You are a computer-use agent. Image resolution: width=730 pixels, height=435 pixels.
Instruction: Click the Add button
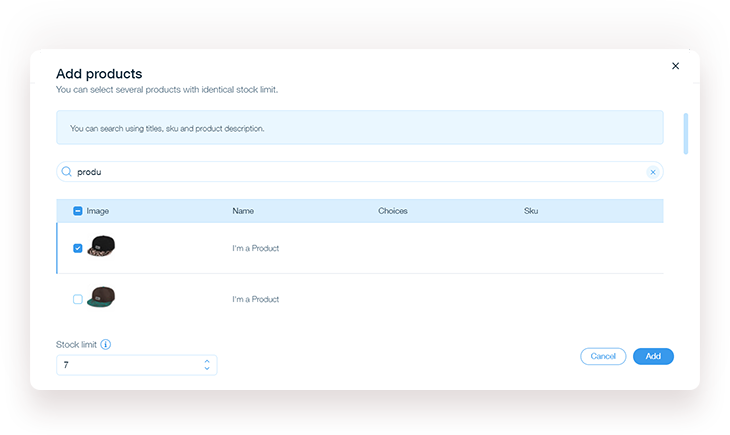653,356
